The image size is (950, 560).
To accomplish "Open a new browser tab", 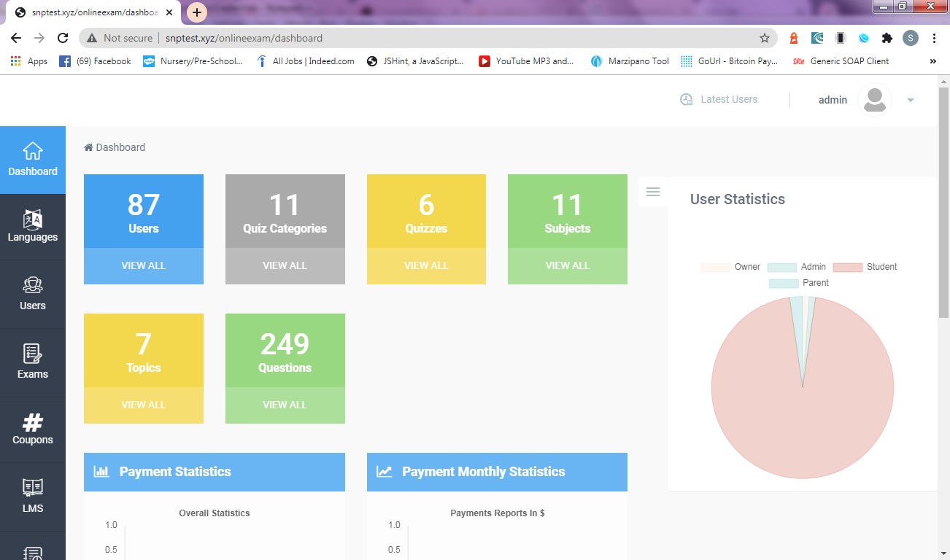I will (x=197, y=12).
